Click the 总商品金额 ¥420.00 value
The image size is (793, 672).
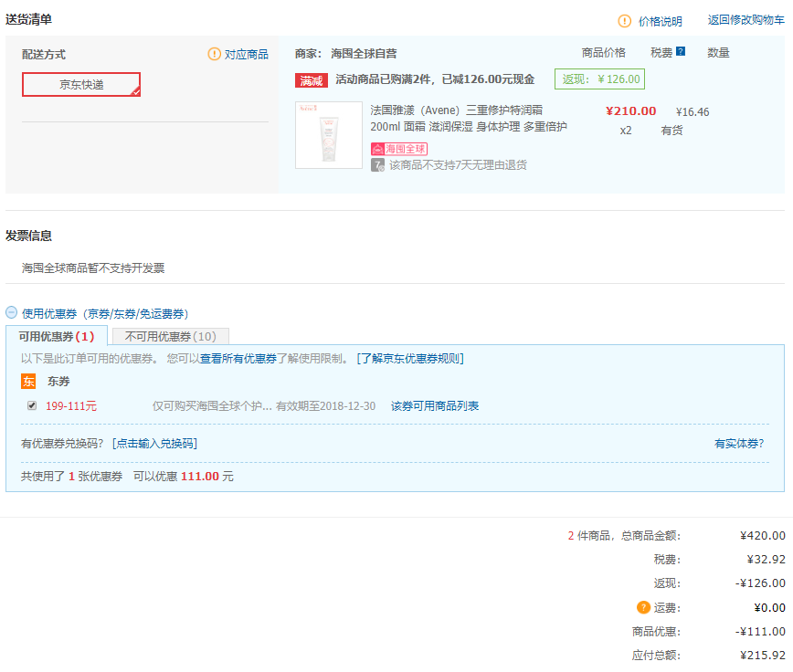(763, 536)
